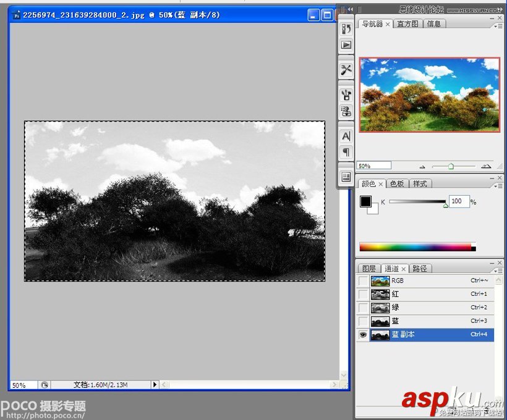The height and width of the screenshot is (420, 507).
Task: Switch to the 直方图 tab
Action: [x=408, y=24]
